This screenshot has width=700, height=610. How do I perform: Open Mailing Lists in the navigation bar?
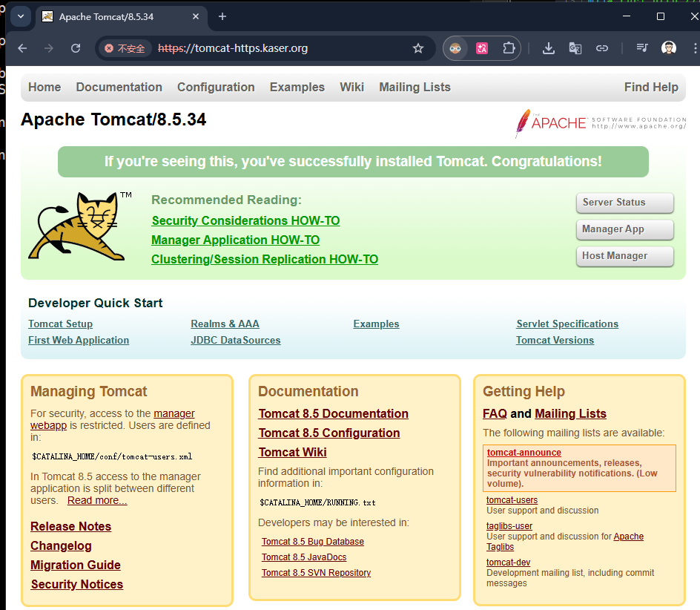(415, 87)
